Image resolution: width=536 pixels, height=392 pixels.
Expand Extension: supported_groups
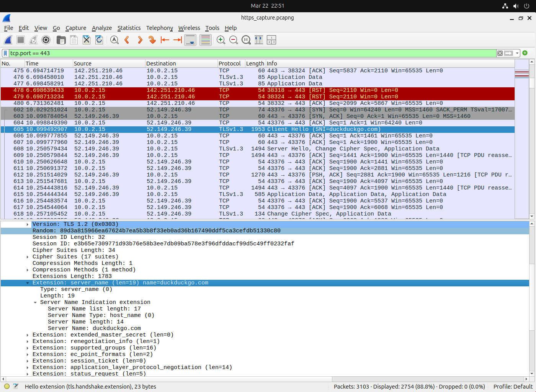[28, 348]
